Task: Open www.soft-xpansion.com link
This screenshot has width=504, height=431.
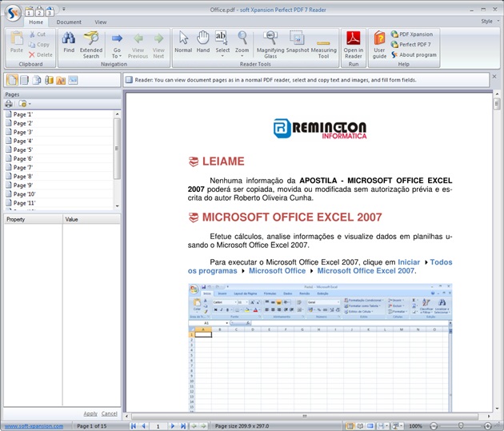Action: click(34, 426)
